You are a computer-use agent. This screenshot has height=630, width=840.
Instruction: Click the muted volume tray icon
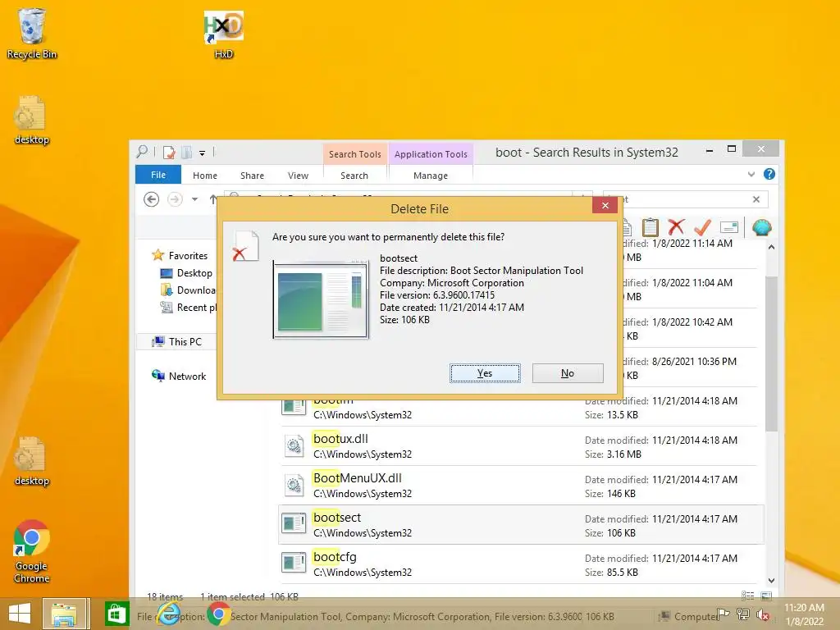click(762, 614)
